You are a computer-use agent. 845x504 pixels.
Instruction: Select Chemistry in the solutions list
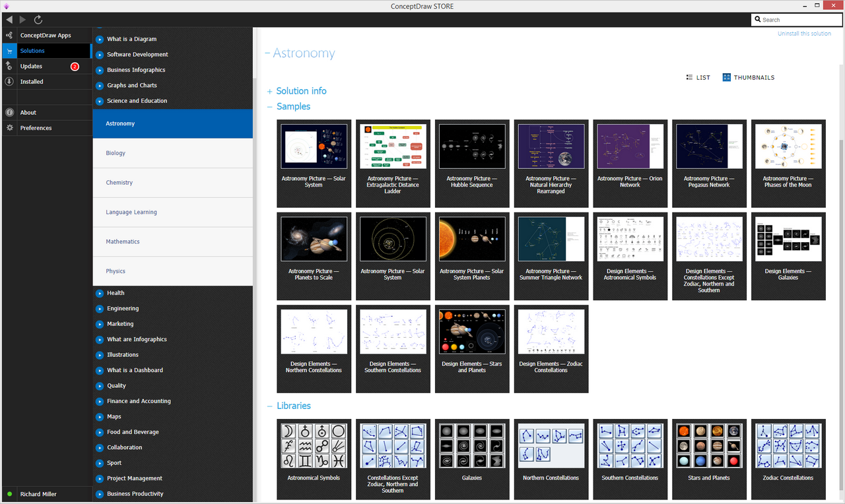point(119,183)
